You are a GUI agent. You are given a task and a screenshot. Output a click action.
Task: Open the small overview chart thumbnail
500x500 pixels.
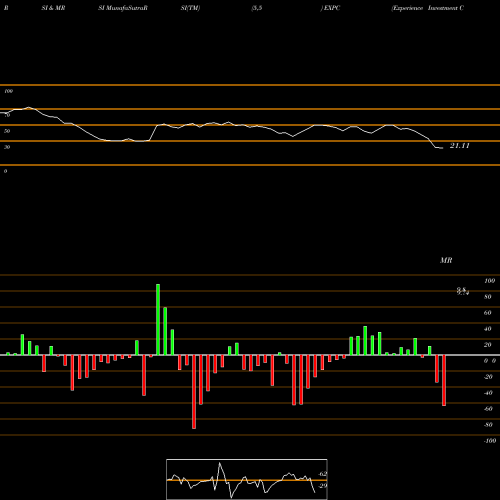point(247,479)
